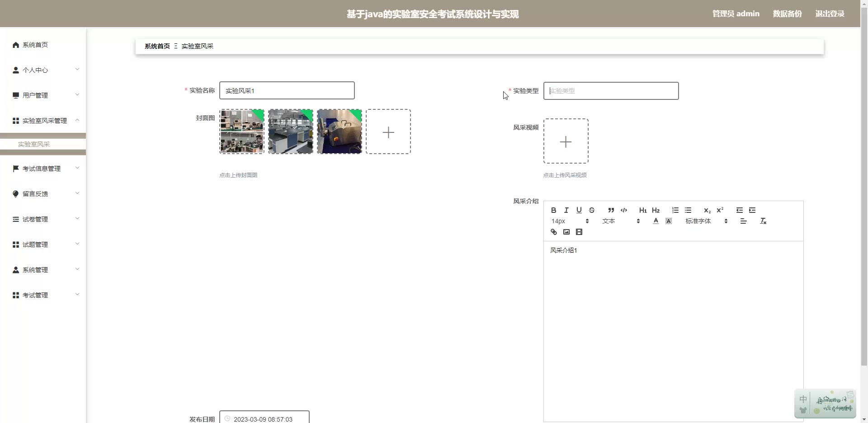This screenshot has width=868, height=423.
Task: Clear text formatting
Action: (763, 221)
